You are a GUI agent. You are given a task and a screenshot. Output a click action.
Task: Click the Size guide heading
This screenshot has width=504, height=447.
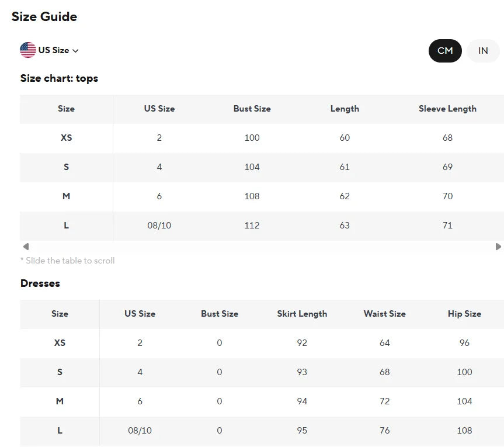(44, 17)
